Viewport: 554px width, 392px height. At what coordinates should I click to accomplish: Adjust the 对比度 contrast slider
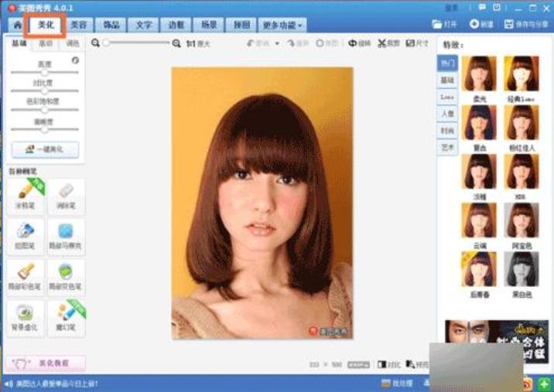45,90
